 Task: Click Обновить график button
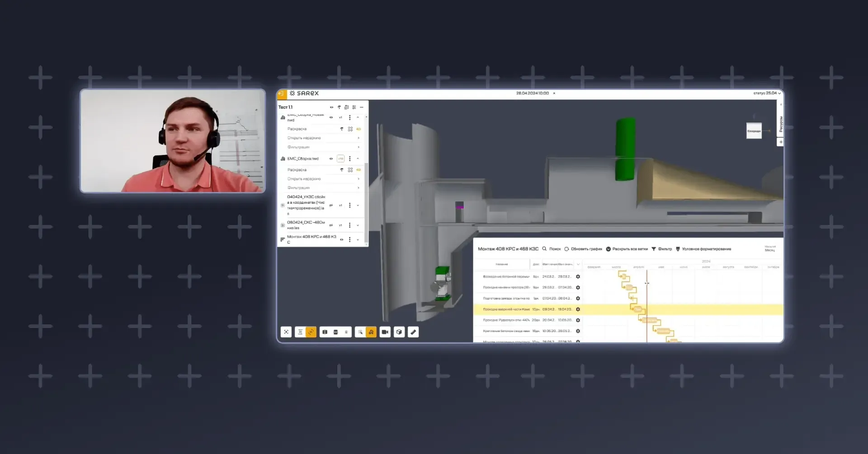(583, 249)
